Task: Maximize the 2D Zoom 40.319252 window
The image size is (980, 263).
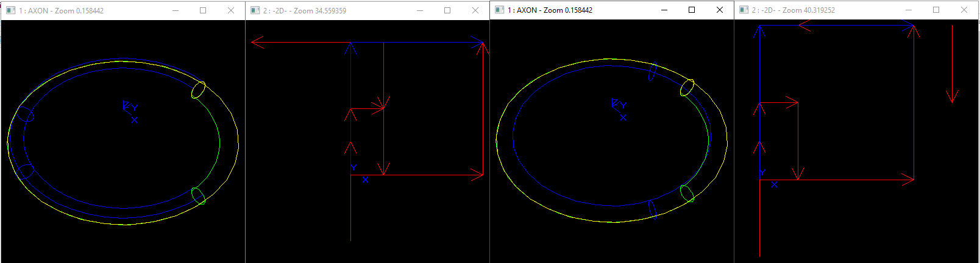Action: tap(936, 10)
